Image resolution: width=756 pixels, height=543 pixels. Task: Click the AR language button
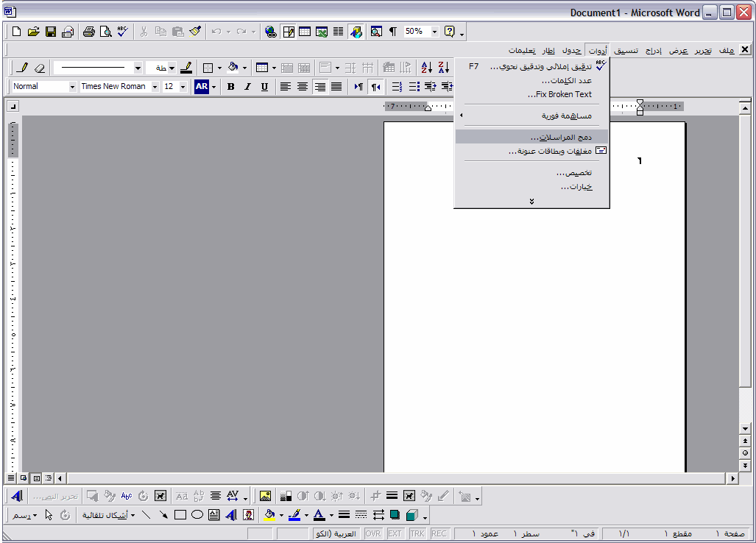point(202,87)
